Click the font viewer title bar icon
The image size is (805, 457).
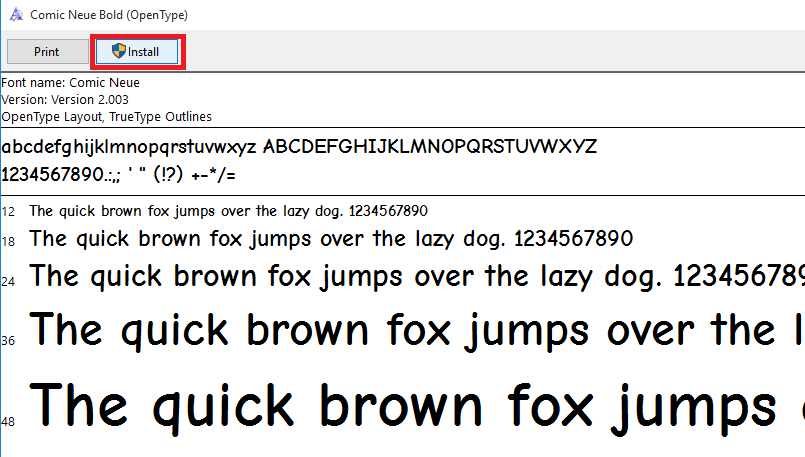[16, 14]
